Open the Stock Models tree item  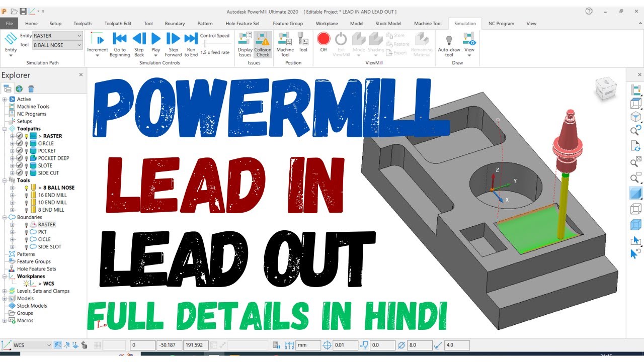32,306
